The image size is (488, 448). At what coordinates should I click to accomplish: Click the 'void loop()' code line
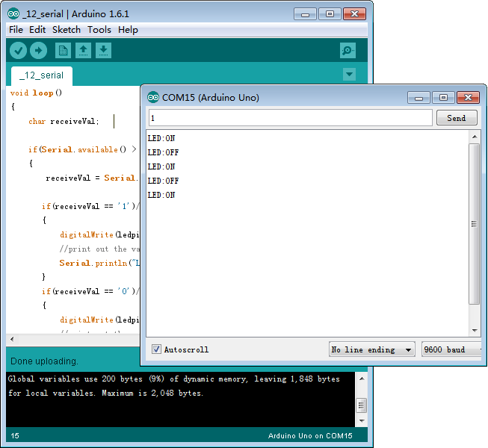coord(36,93)
